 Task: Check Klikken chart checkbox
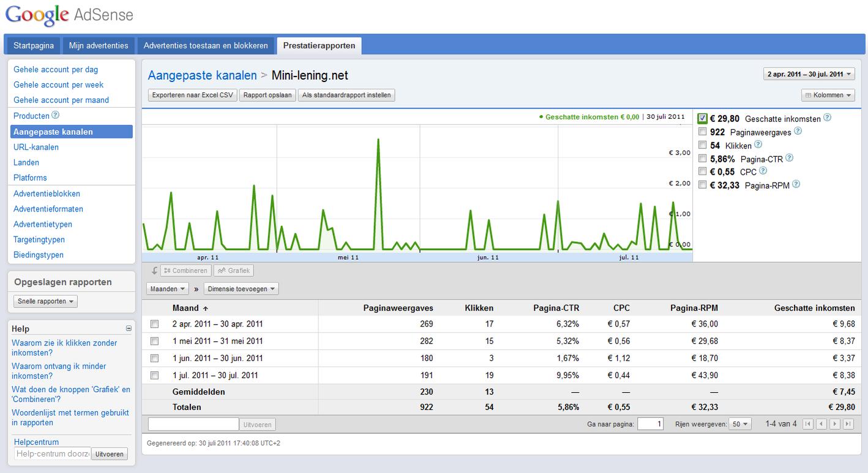click(703, 145)
